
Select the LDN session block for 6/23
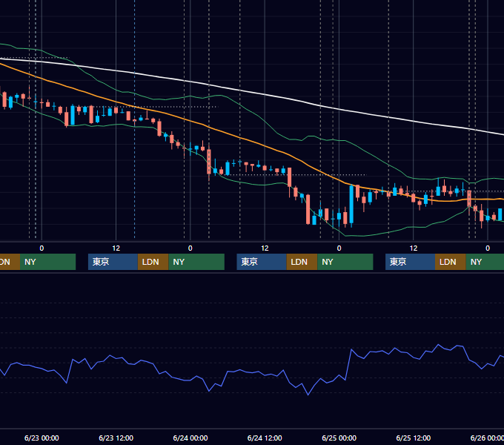coord(153,262)
